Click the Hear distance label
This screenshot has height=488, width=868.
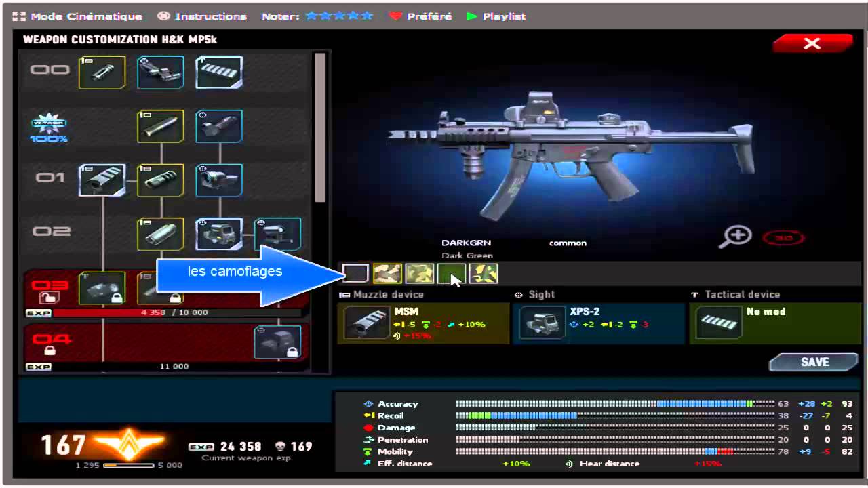[610, 464]
